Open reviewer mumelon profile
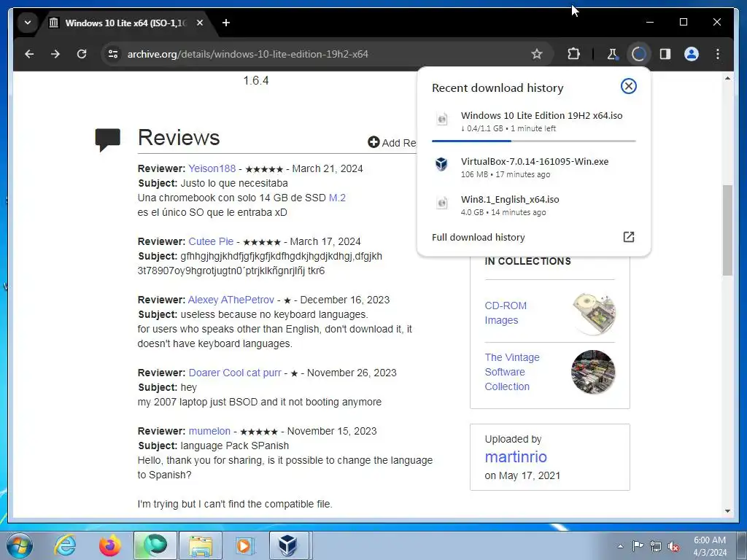The width and height of the screenshot is (747, 560). tap(209, 431)
